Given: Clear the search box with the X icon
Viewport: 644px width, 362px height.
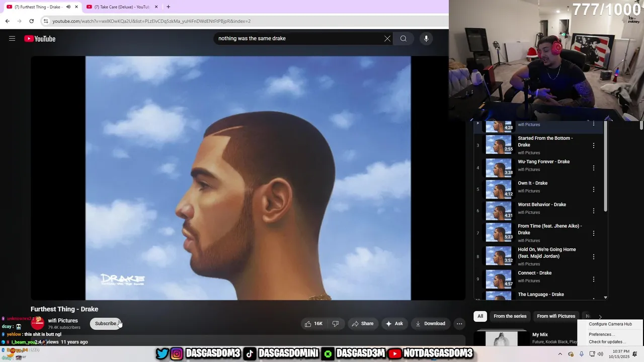Looking at the screenshot, I should tap(387, 39).
